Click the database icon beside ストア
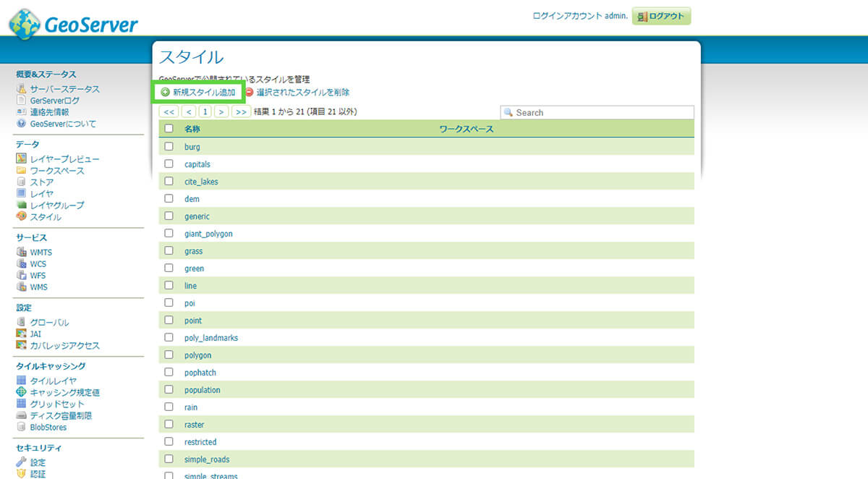The height and width of the screenshot is (479, 868). (22, 182)
